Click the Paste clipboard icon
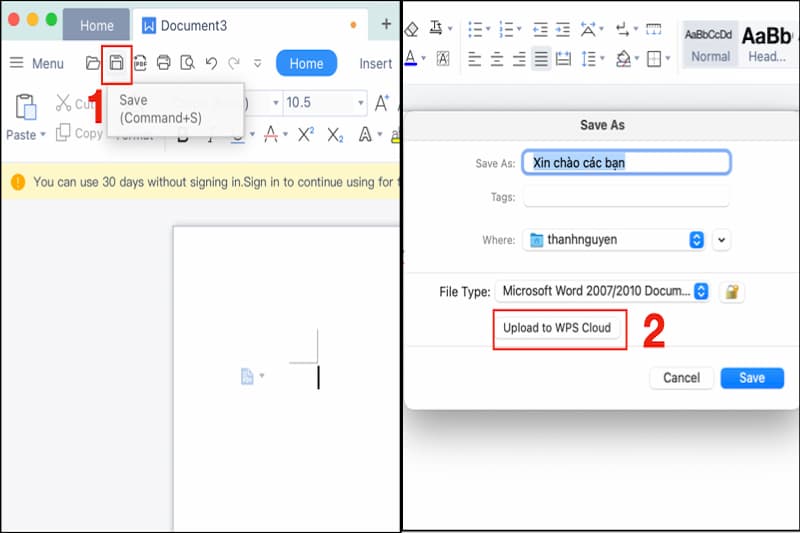This screenshot has width=800, height=533. (x=26, y=107)
